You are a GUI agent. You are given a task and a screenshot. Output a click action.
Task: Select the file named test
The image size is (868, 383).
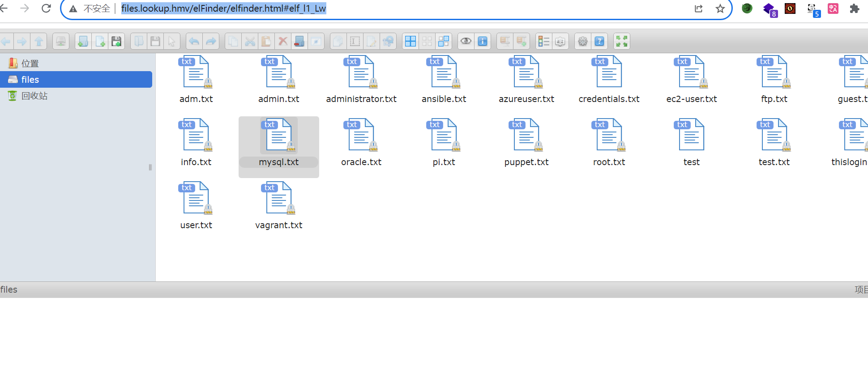click(692, 143)
